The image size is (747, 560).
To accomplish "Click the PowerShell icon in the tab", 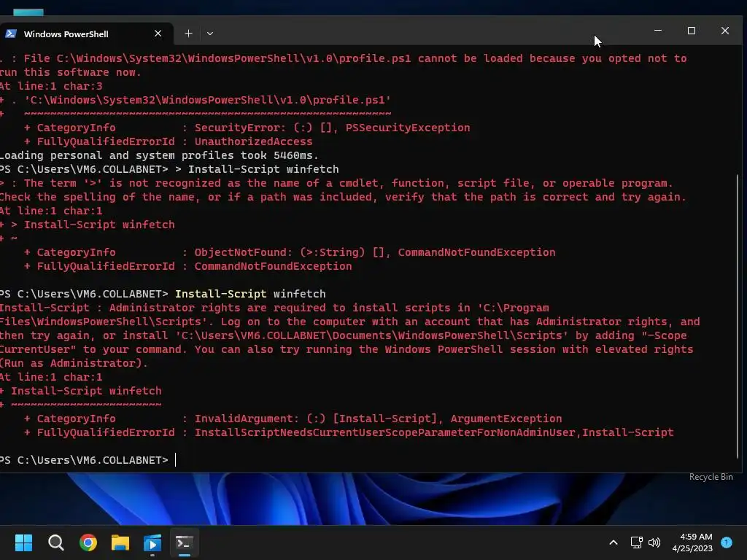I will (x=11, y=34).
